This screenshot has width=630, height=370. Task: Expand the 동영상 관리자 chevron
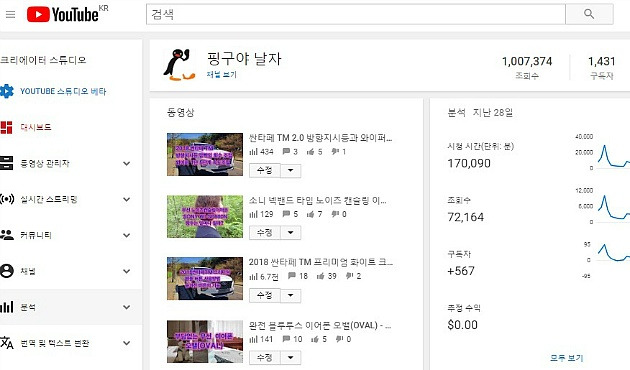pos(127,164)
